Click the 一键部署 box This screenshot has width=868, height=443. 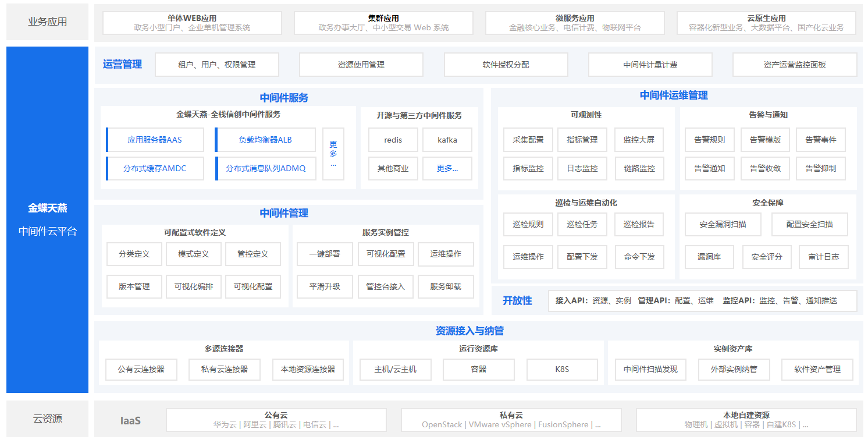(325, 254)
